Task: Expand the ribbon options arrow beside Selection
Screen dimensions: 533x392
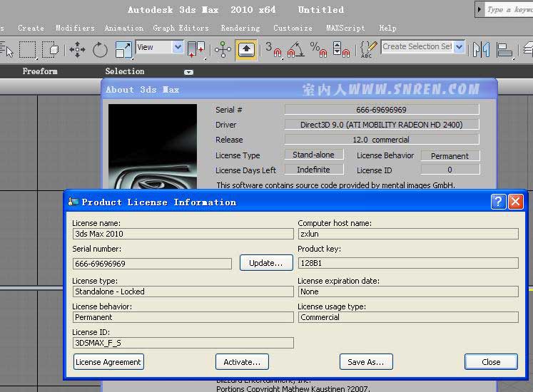Action: pyautogui.click(x=188, y=72)
